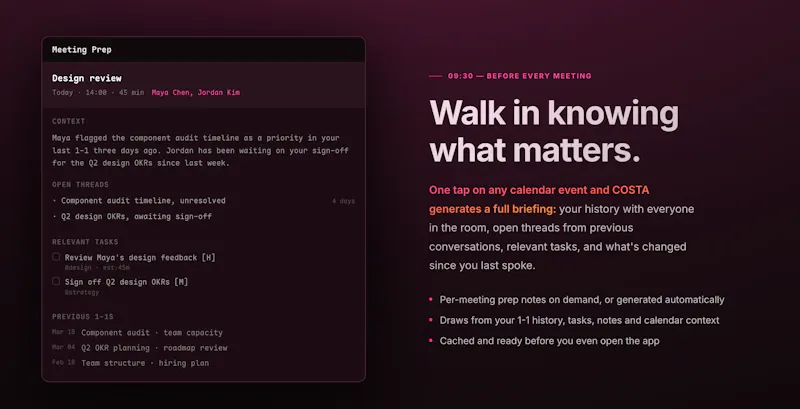
Task: Click the Draws from your 1-1 history bullet
Action: 580,320
